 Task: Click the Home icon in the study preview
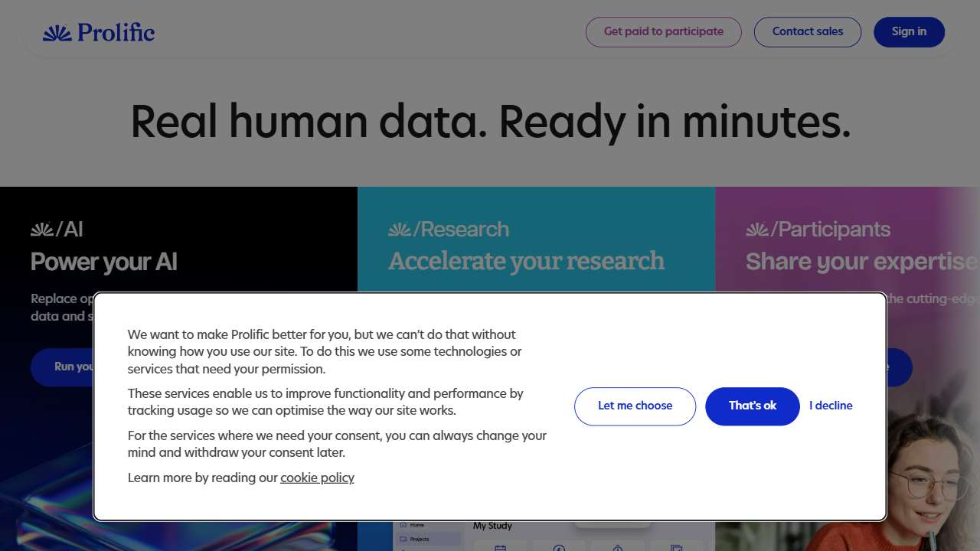click(x=403, y=525)
